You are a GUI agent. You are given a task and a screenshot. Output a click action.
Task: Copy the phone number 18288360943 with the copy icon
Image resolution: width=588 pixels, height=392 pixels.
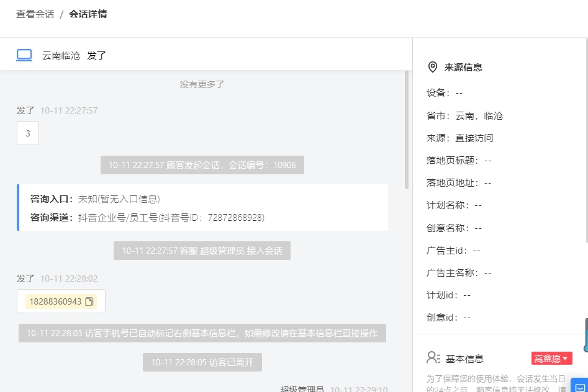pos(89,301)
